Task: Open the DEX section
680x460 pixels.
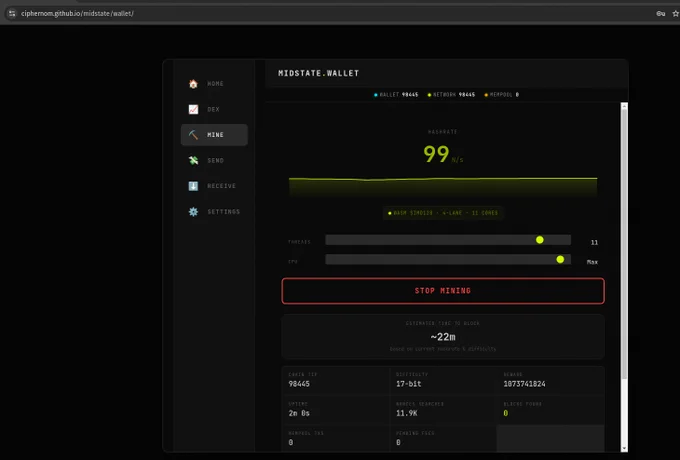Action: pyautogui.click(x=214, y=109)
